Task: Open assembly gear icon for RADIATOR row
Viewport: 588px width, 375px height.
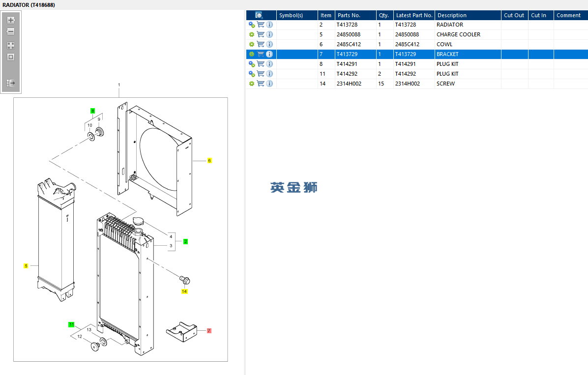Action: click(252, 25)
